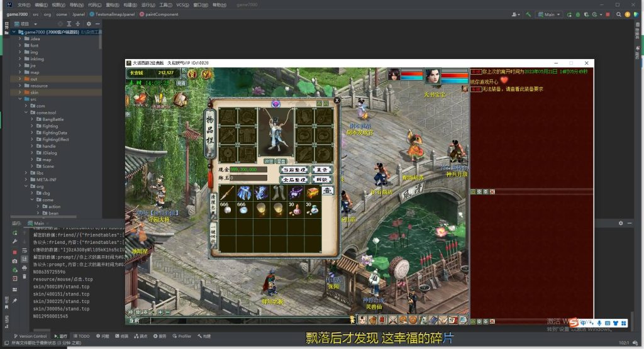Click the search magnifier icon at top right
Screen dimensions: 644x349
pyautogui.click(x=618, y=14)
